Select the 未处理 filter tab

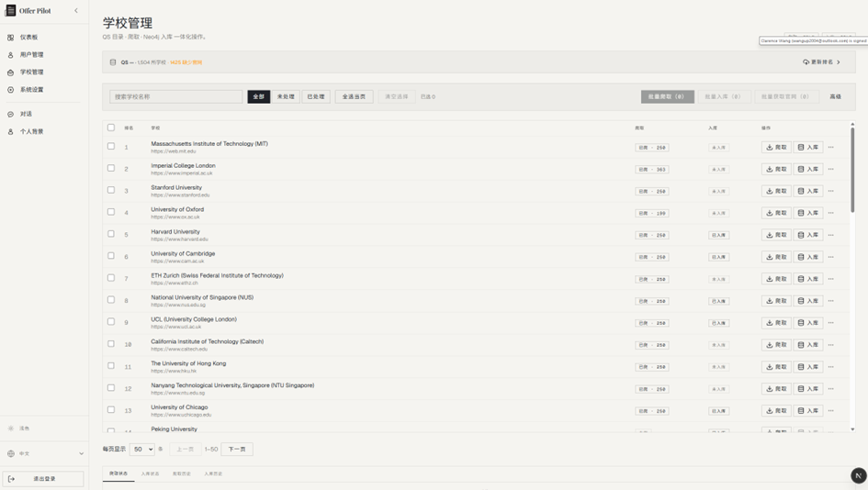tap(286, 96)
